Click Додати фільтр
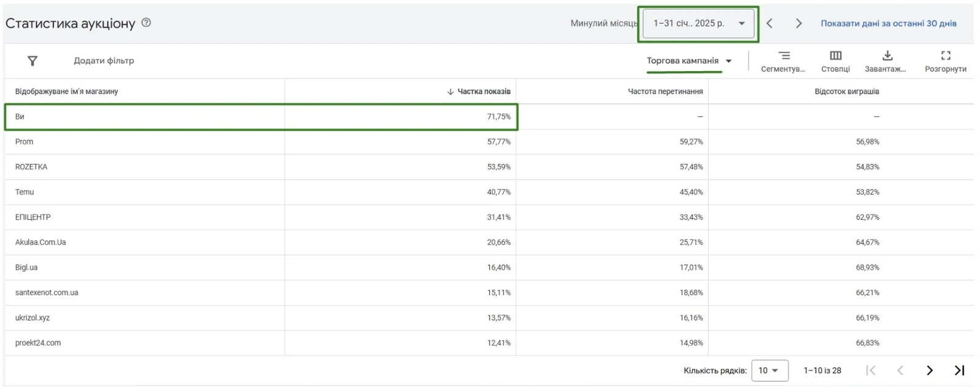The height and width of the screenshot is (388, 980). [x=104, y=61]
